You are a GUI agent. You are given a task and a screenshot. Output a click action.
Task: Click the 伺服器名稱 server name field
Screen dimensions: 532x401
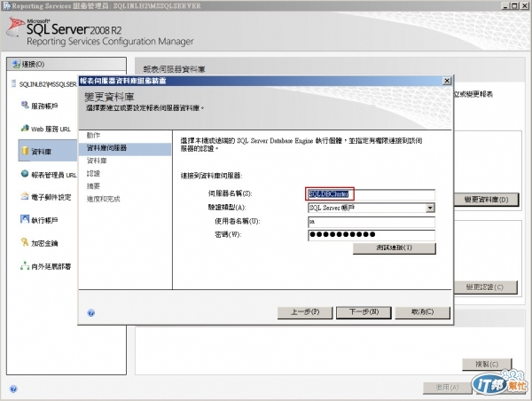[372, 194]
